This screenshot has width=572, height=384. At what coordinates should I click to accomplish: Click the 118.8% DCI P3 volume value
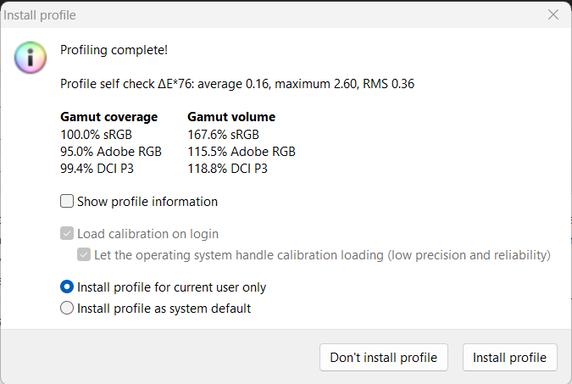point(228,168)
